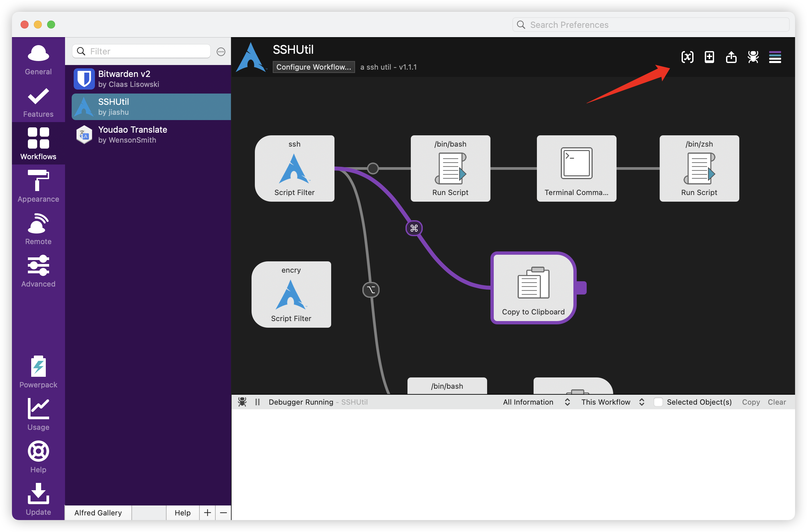
Task: Open the This Workflow dropdown
Action: [612, 402]
